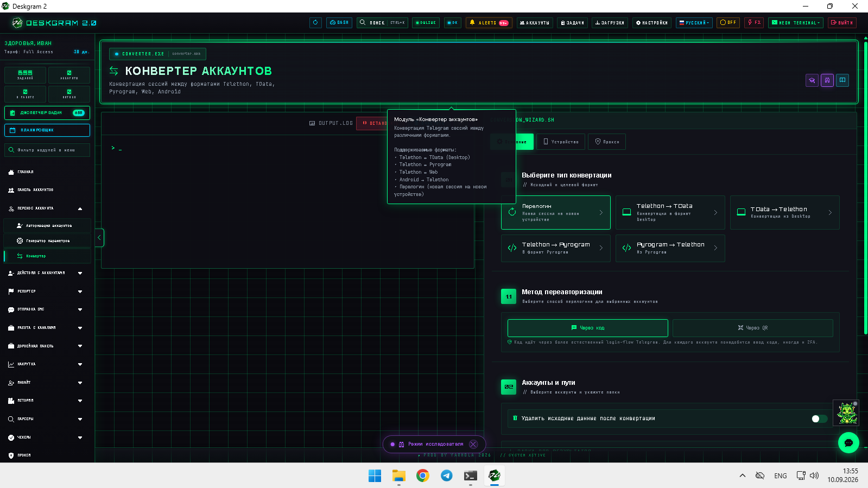The image size is (868, 488).
Task: Open the Русский language dropdown
Action: pyautogui.click(x=694, y=23)
